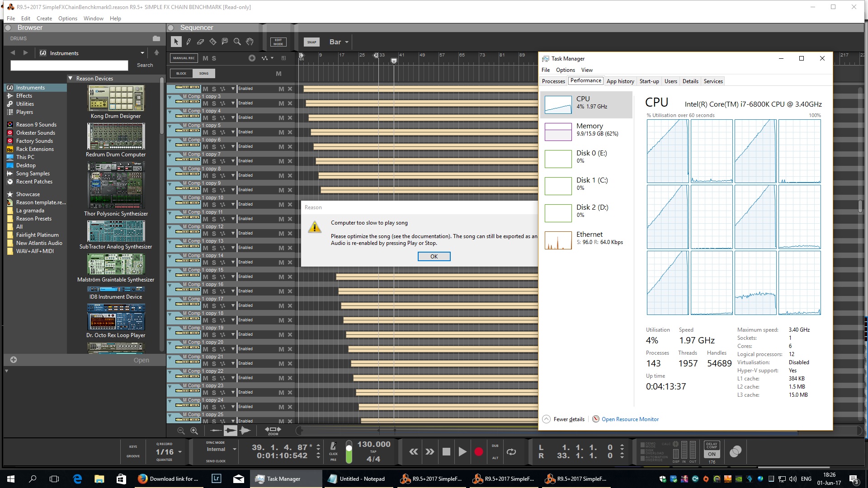The width and height of the screenshot is (868, 488).
Task: Click the Open button in Browser
Action: [141, 360]
